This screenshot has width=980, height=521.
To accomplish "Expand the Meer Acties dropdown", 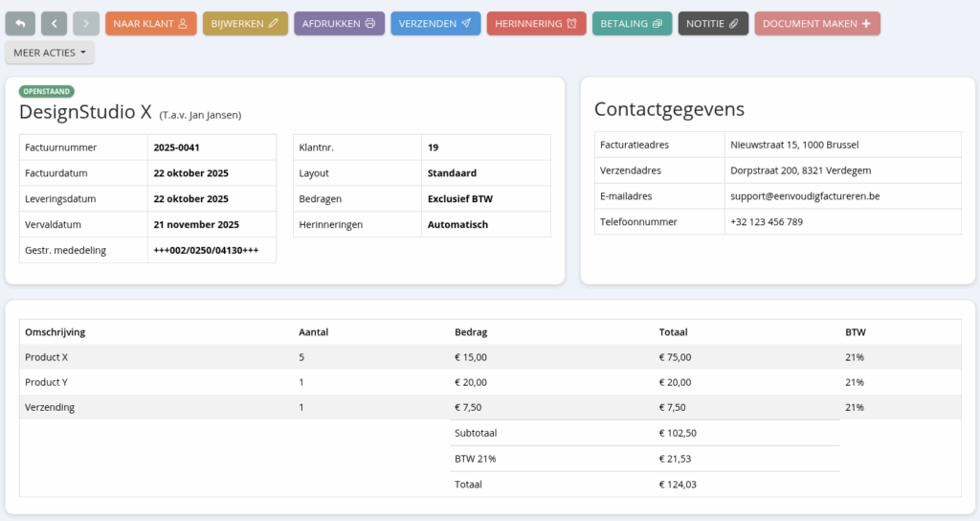I will point(50,53).
